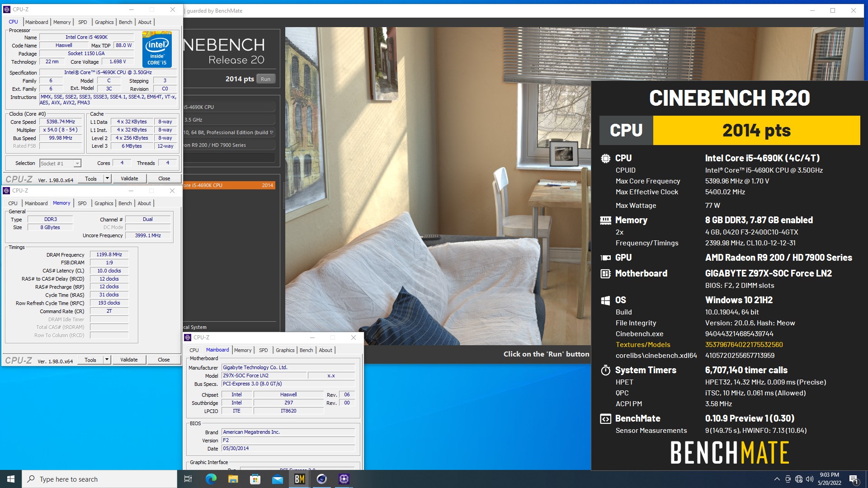Viewport: 868px width, 488px height.
Task: Click the Intel Core i5 logo in CPU-Z
Action: (157, 49)
